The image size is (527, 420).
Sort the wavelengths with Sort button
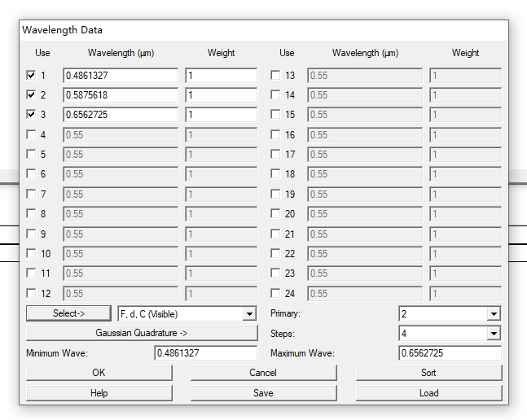point(428,373)
